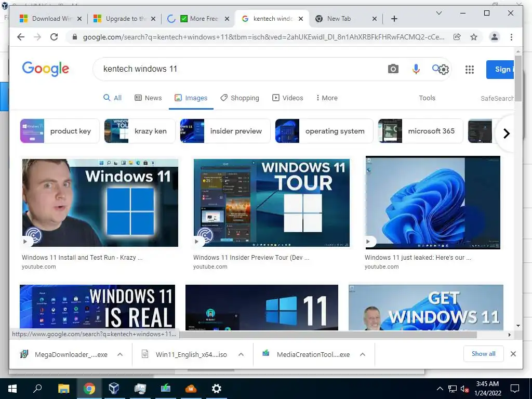Open a new tab with the plus button
This screenshot has width=532, height=399.
pyautogui.click(x=394, y=19)
